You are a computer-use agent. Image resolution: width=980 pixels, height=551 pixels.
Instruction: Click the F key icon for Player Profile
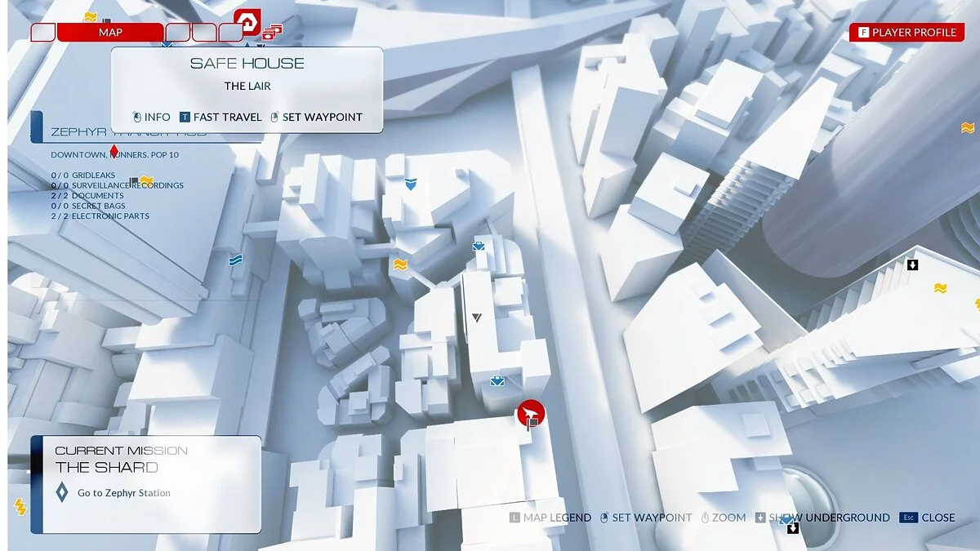863,33
